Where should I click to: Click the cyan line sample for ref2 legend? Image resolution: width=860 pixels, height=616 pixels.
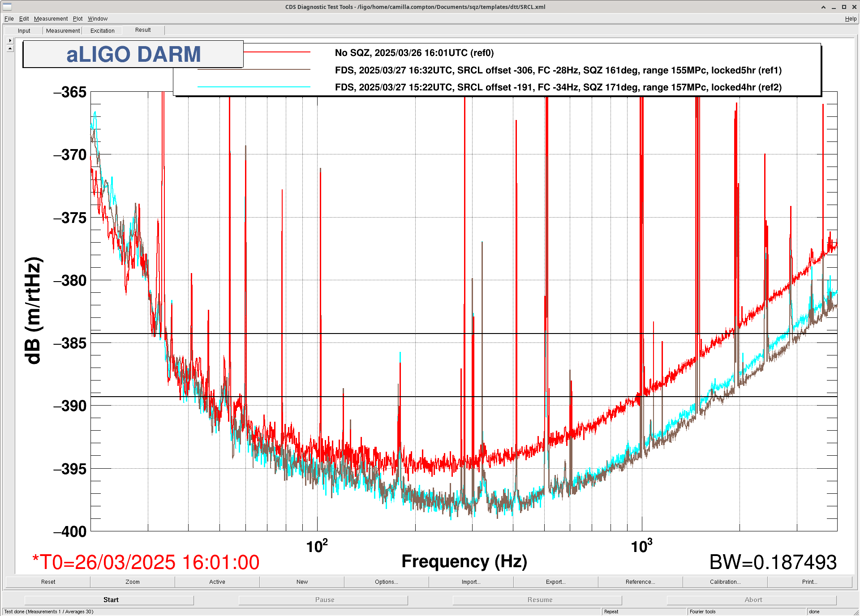(x=254, y=87)
